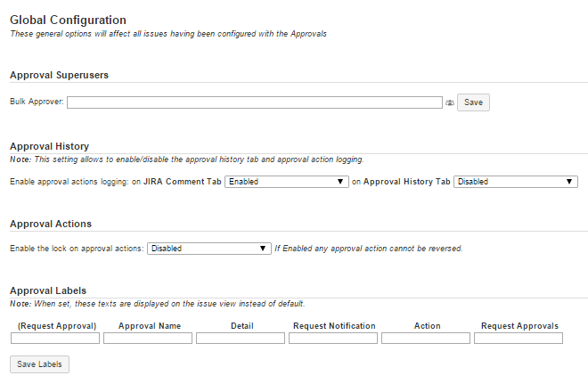Image resolution: width=588 pixels, height=384 pixels.
Task: Focus the Bulk Approver text field
Action: click(254, 102)
